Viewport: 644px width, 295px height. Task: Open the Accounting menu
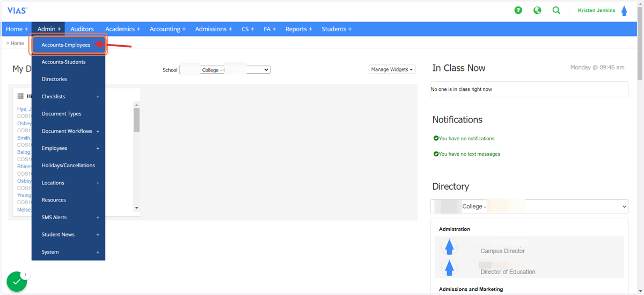pos(167,29)
